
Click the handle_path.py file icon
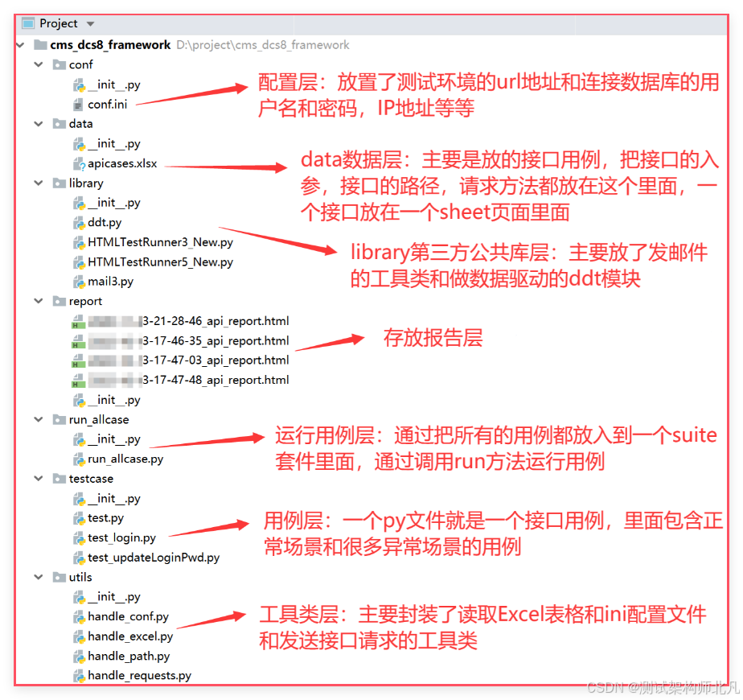[x=79, y=657]
